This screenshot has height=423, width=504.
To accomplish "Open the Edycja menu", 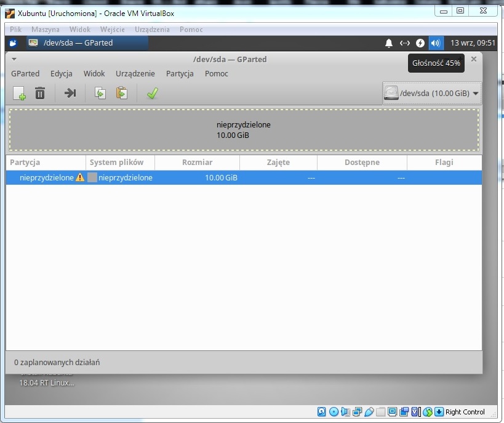I will pos(62,74).
